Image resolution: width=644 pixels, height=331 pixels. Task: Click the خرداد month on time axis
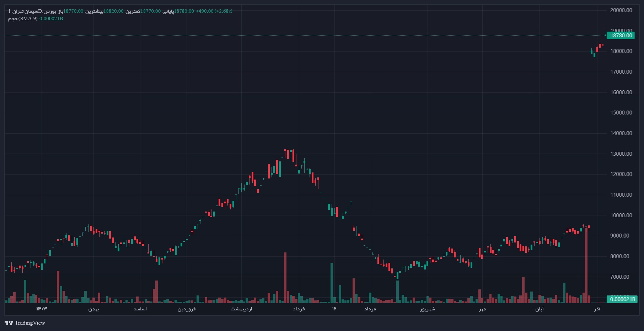point(299,309)
